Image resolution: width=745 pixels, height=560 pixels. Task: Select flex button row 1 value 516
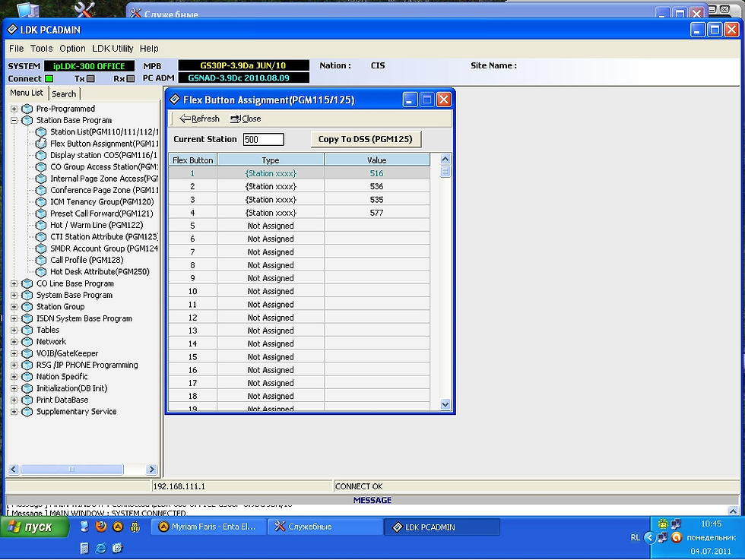[377, 173]
